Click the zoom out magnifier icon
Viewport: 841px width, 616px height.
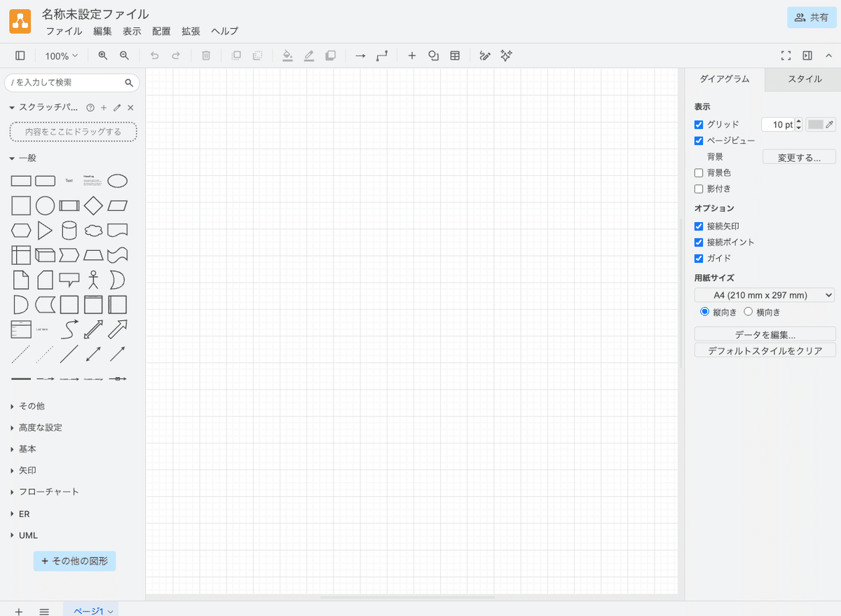pyautogui.click(x=124, y=55)
